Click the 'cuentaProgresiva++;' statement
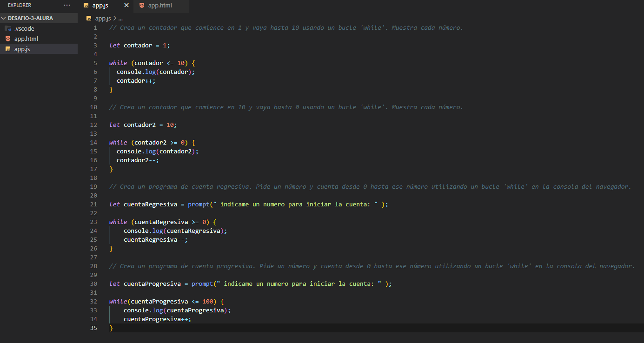This screenshot has height=343, width=644. (x=158, y=319)
